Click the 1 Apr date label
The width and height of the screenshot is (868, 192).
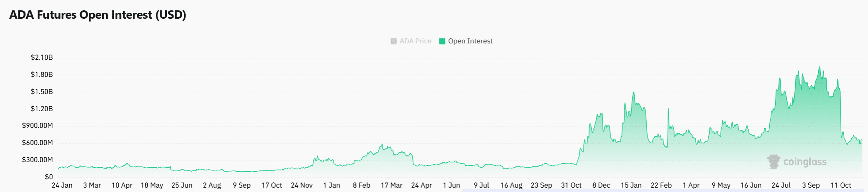point(691,185)
